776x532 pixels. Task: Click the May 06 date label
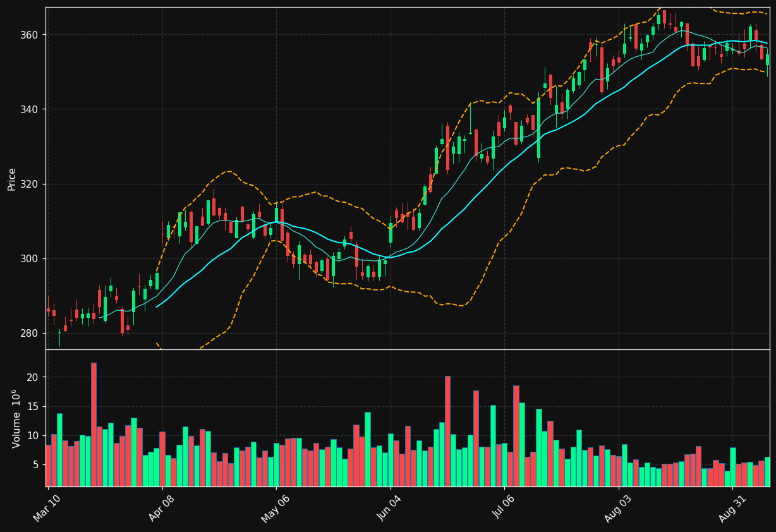click(275, 509)
